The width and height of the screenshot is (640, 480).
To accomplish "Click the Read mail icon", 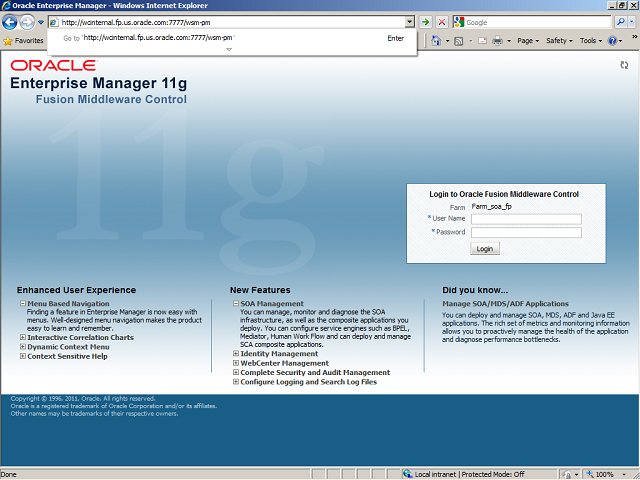I will (x=482, y=41).
